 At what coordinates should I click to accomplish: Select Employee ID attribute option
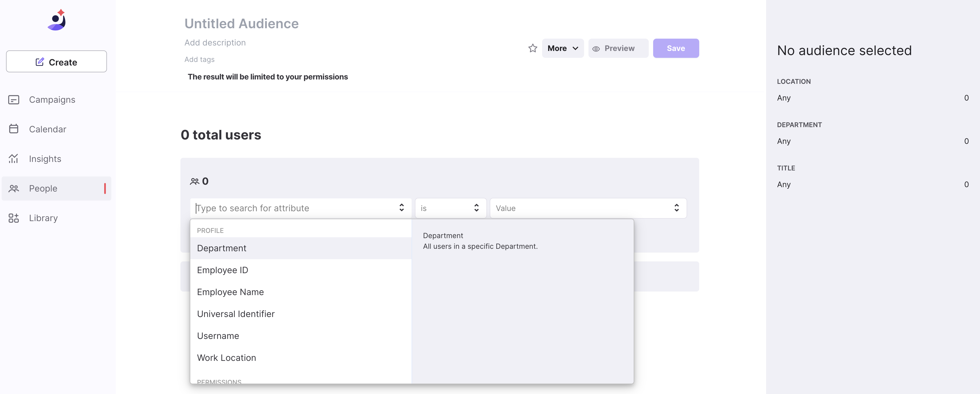point(301,270)
